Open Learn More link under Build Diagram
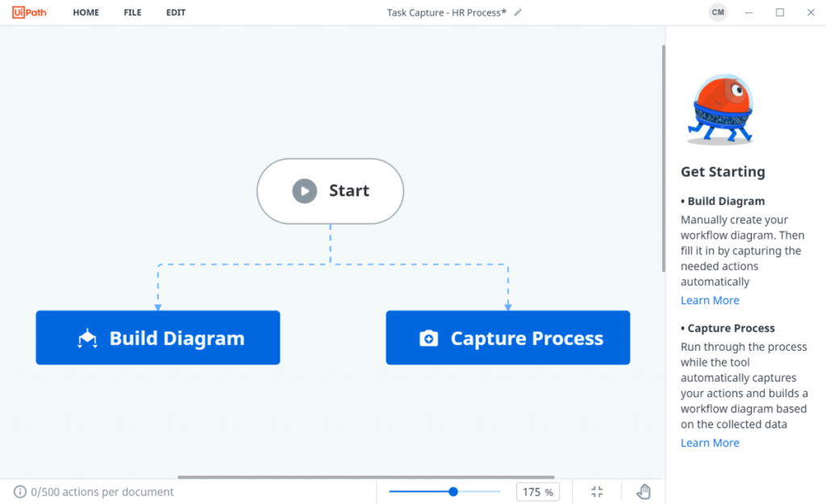This screenshot has height=504, width=826. [710, 300]
